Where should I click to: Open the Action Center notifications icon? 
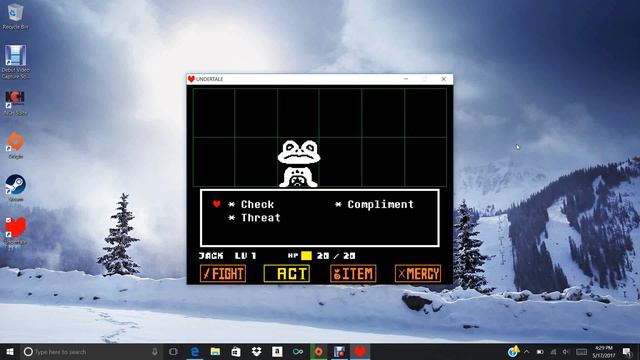tap(627, 351)
